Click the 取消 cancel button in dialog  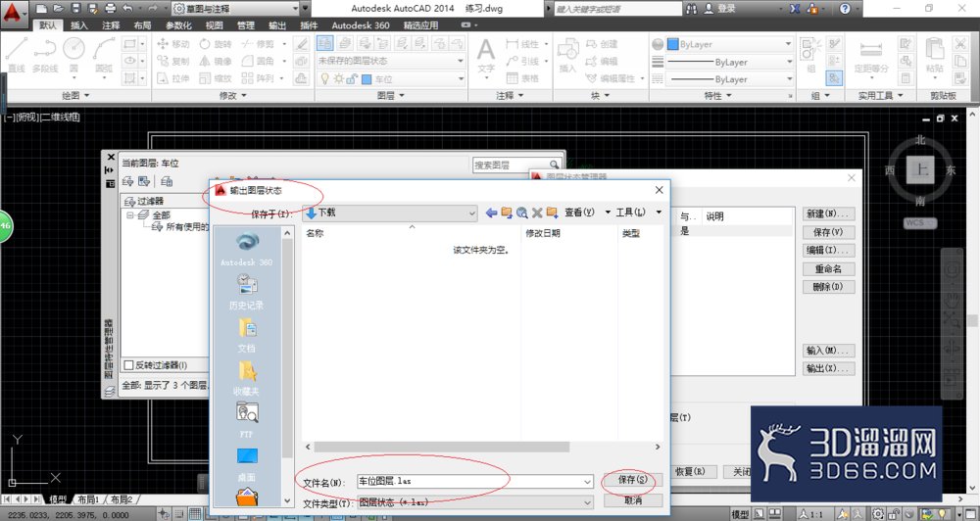click(632, 500)
